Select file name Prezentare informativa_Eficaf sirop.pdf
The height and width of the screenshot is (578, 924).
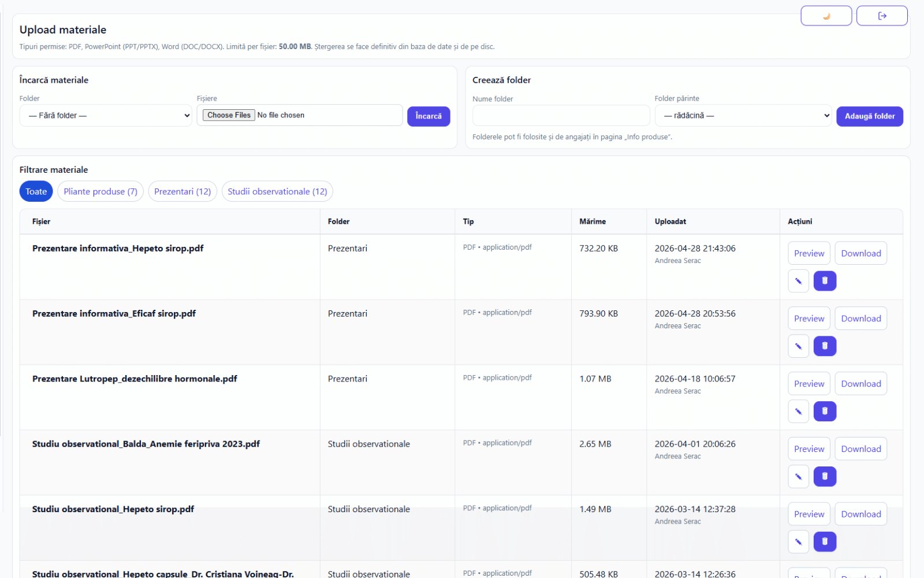[x=114, y=313]
